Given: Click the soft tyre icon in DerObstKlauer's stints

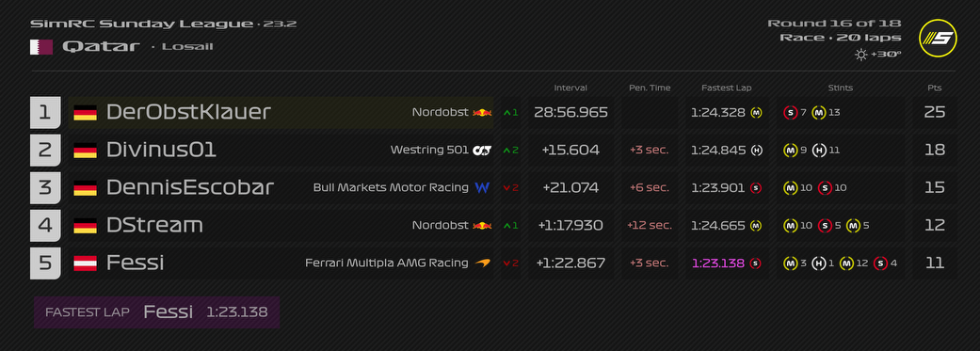Looking at the screenshot, I should (791, 112).
